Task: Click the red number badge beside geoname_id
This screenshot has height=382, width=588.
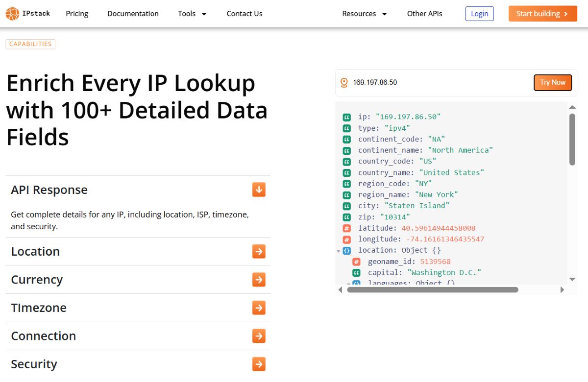Action: pos(356,261)
